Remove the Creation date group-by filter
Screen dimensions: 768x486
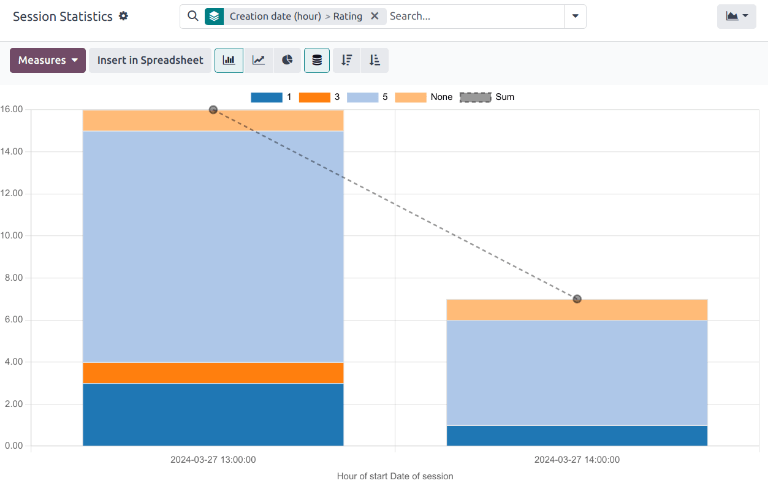pos(374,17)
